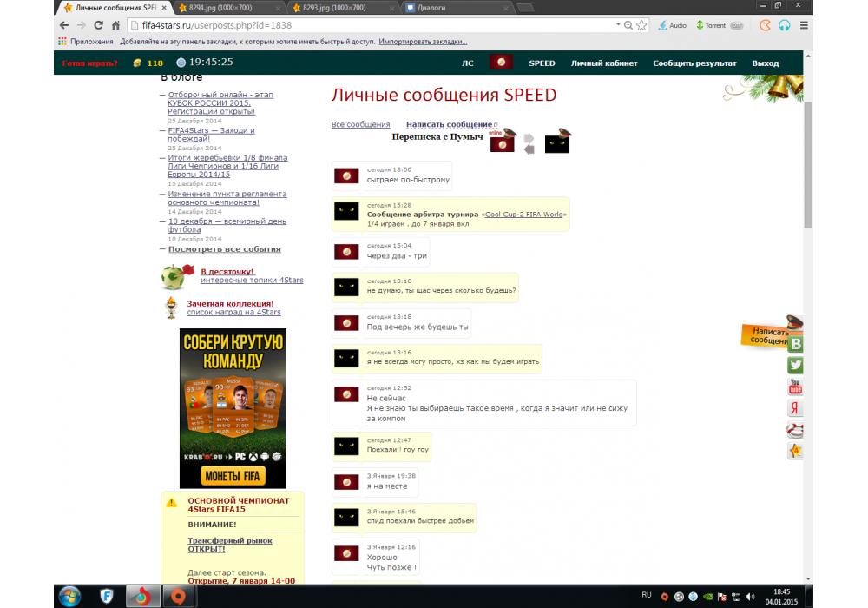
Task: Open the Twitter social icon on sidebar
Action: (795, 366)
